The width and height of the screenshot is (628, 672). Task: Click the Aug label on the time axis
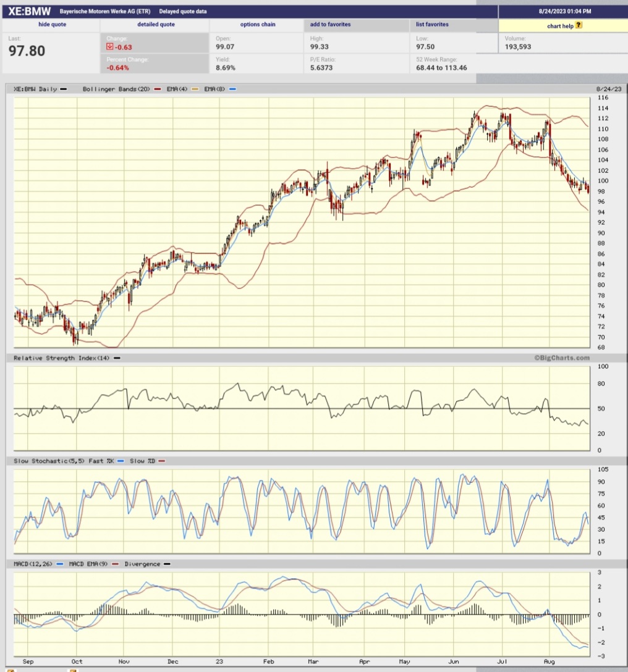coord(548,661)
